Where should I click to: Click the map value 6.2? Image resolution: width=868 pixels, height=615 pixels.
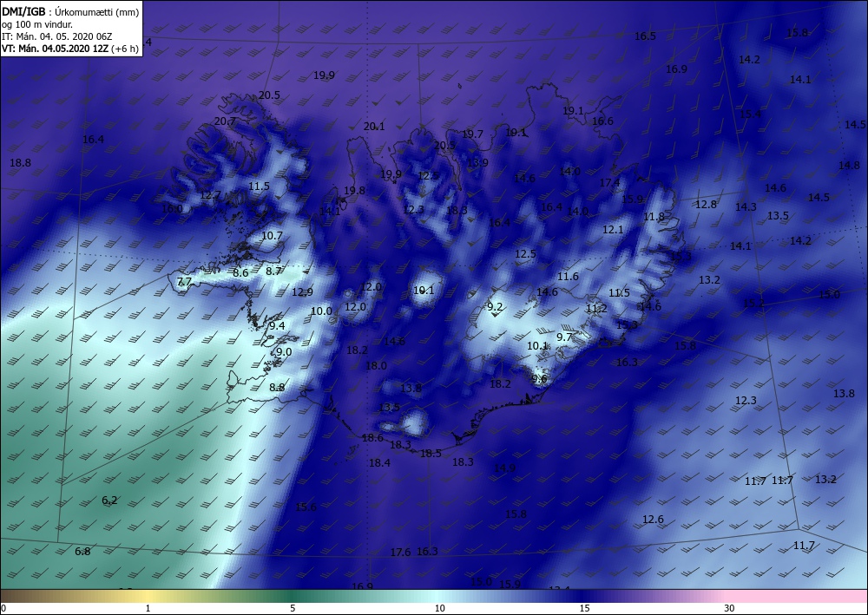click(109, 501)
